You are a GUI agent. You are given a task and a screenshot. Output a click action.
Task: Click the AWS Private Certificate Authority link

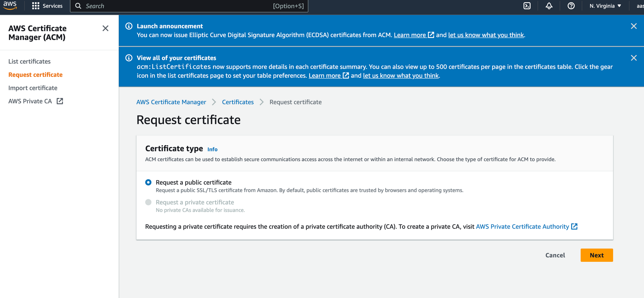click(522, 227)
